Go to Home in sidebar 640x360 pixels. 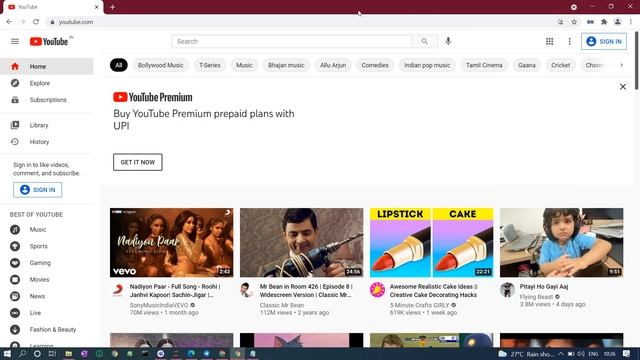47,67
